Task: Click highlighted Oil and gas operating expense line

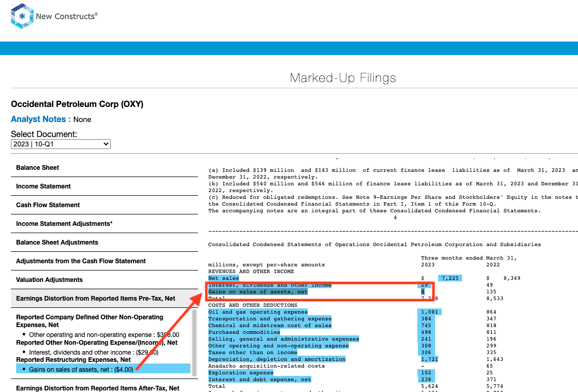Action: pos(258,312)
